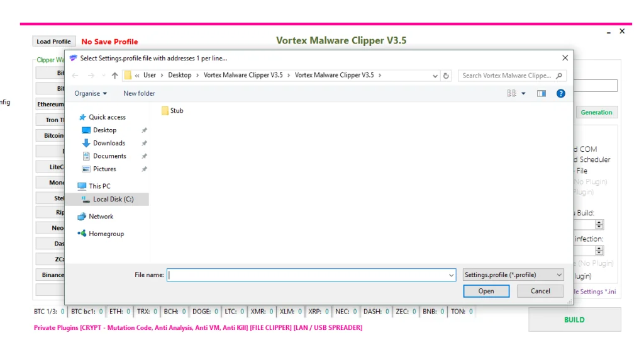Viewport: 644px width, 357px height.
Task: Expand the Organise dropdown menu
Action: 91,93
